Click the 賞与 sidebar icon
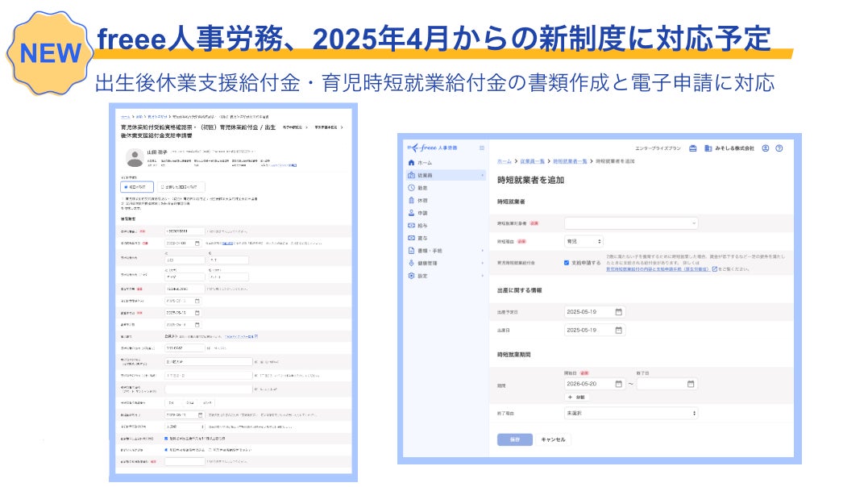The height and width of the screenshot is (487, 868). pos(411,238)
